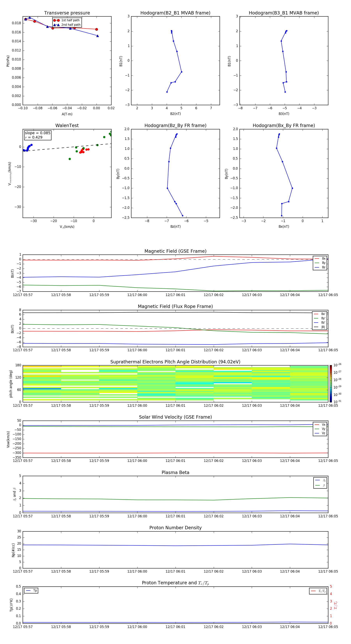This screenshot has width=351, height=644.
Task: Click the "B3(nT)" x-axis label
Action: [284, 114]
